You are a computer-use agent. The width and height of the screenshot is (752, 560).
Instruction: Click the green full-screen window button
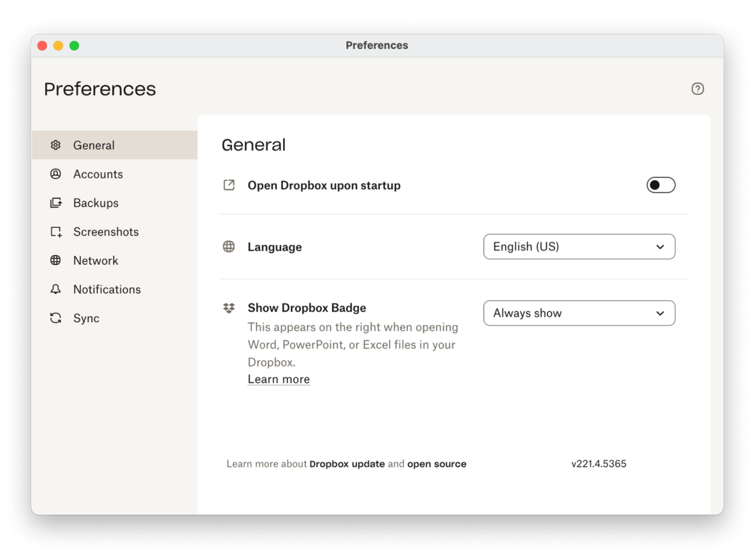point(74,46)
